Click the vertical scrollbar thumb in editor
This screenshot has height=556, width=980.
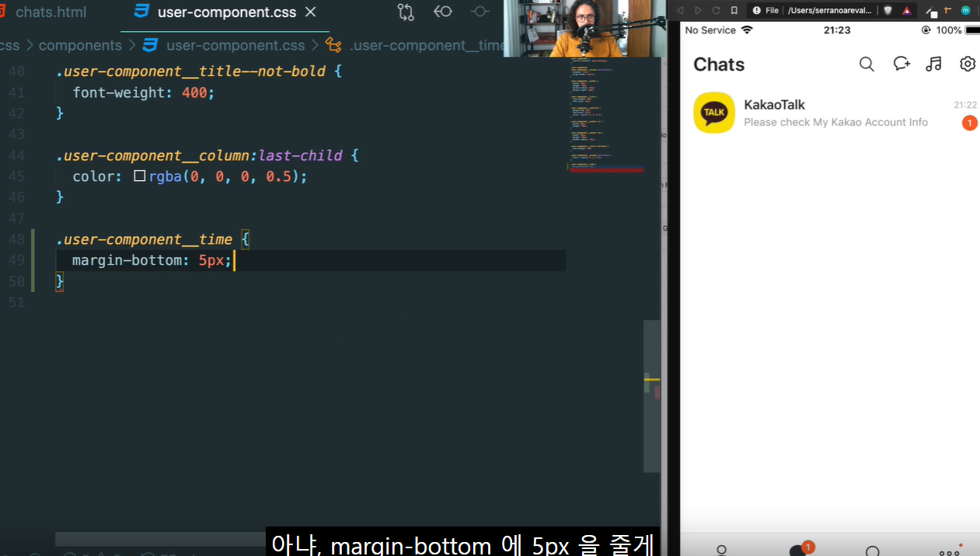tap(652, 396)
